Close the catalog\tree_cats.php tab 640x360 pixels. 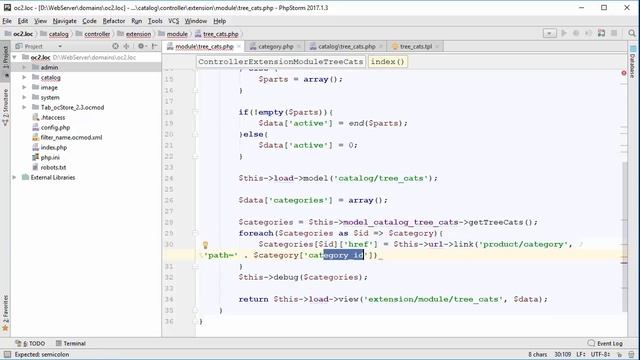(x=381, y=47)
